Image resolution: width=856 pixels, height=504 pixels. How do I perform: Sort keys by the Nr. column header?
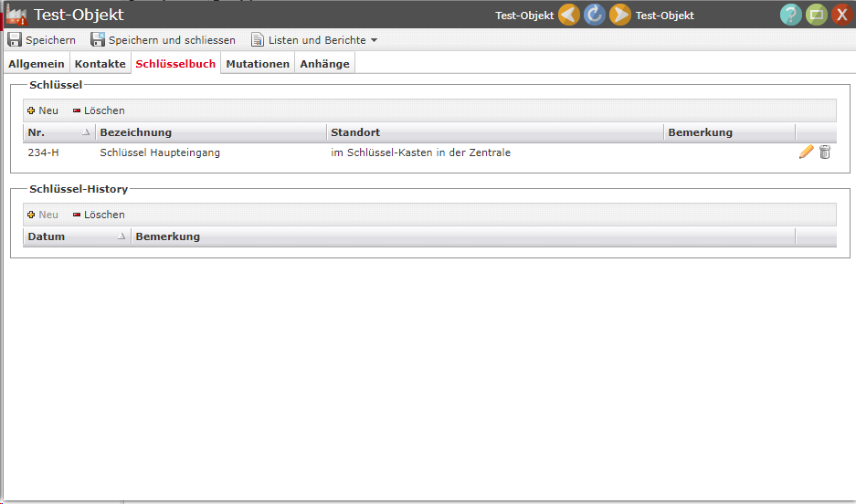point(58,132)
